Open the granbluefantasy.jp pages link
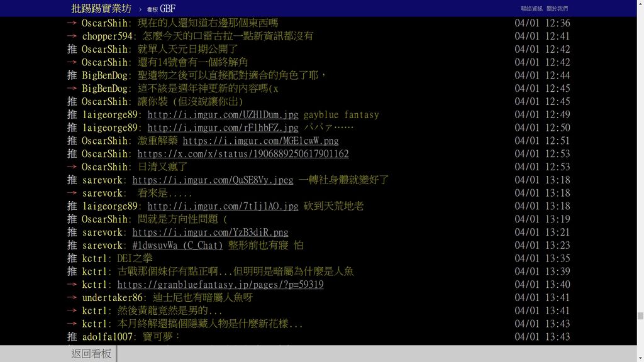 [x=220, y=285]
